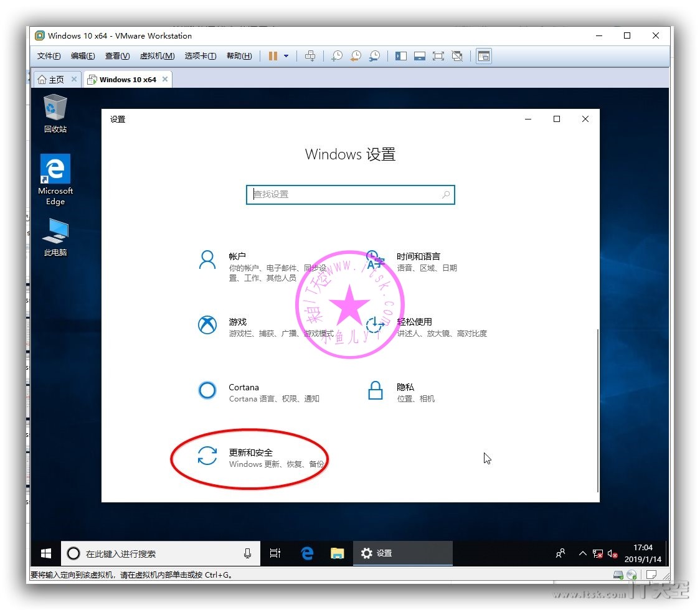The height and width of the screenshot is (610, 700).
Task: Open the 选项卡(T) menu
Action: point(201,56)
